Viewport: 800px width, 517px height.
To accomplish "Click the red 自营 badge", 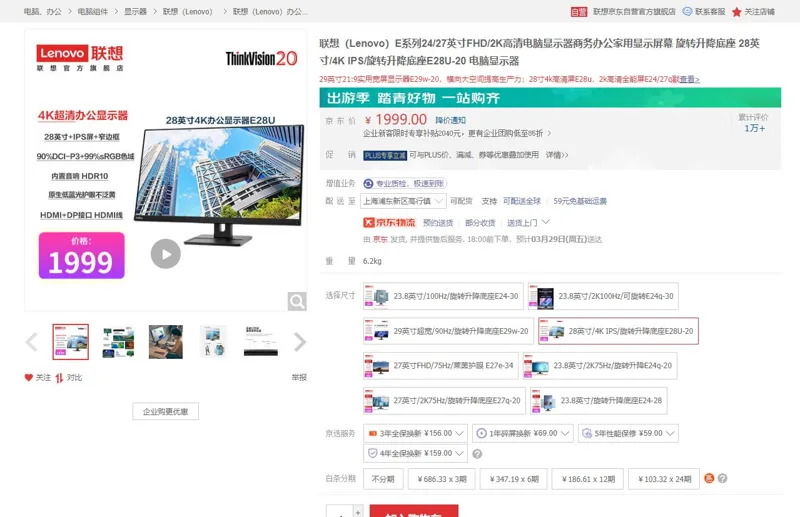I will click(579, 12).
